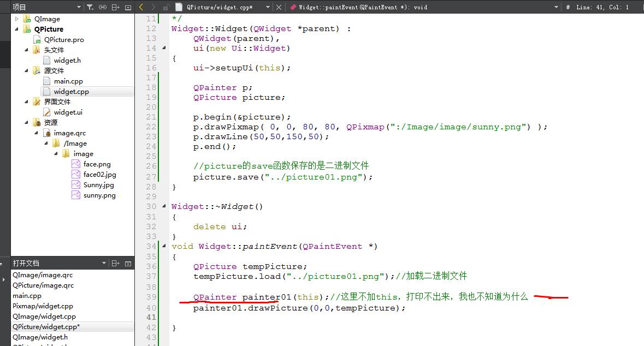Select the 界面文件 folder
The height and width of the screenshot is (346, 644).
coord(57,102)
